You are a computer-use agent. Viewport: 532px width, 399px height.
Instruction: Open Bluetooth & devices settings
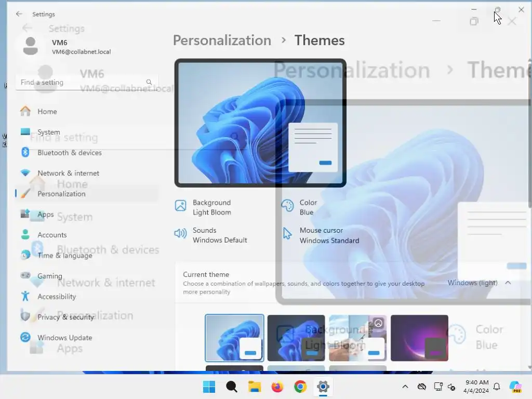coord(87,153)
